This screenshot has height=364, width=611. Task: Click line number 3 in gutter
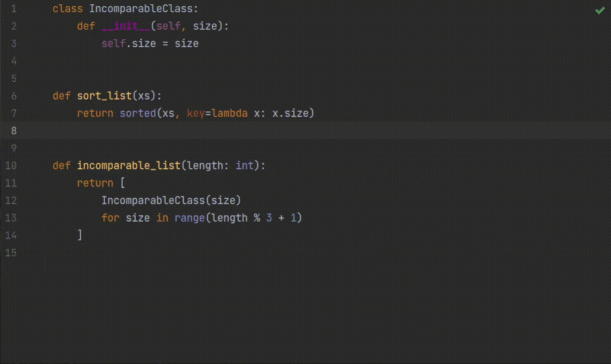tap(14, 44)
